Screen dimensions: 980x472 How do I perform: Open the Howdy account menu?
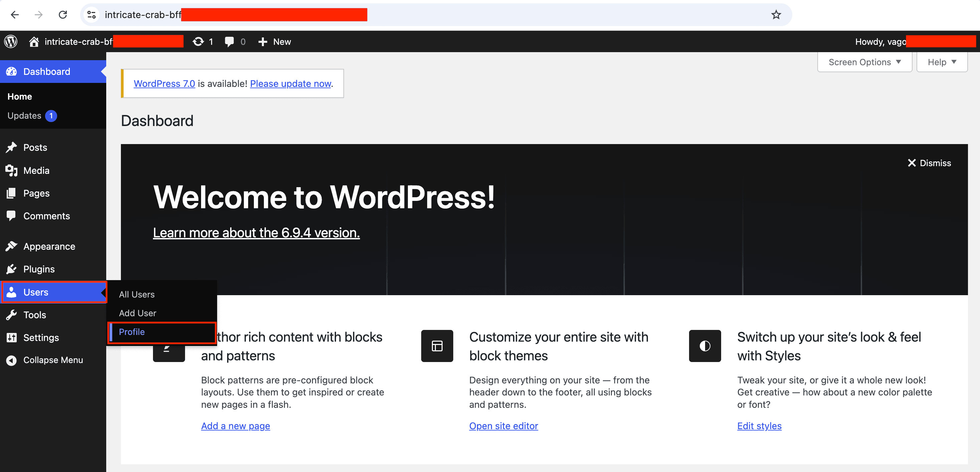coord(916,41)
